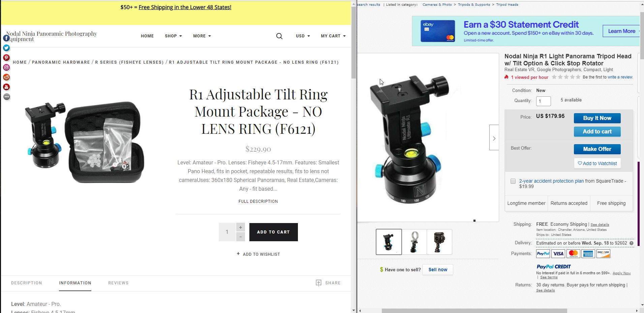Open the search magnifier icon

(x=279, y=36)
